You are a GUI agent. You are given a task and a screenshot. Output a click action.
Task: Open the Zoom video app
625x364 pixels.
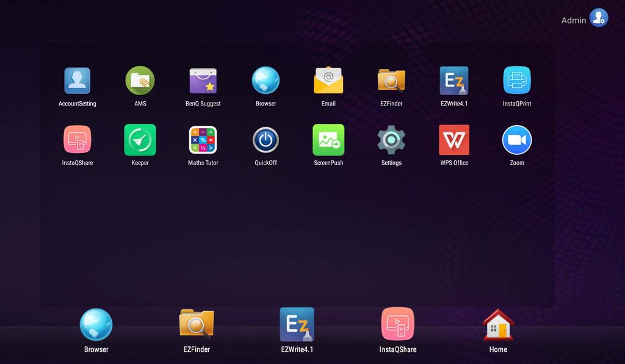click(x=517, y=140)
